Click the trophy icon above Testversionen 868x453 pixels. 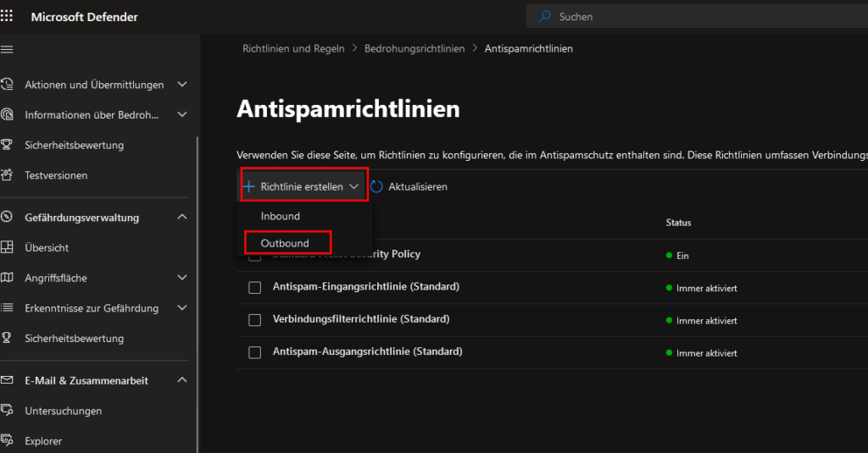point(7,145)
